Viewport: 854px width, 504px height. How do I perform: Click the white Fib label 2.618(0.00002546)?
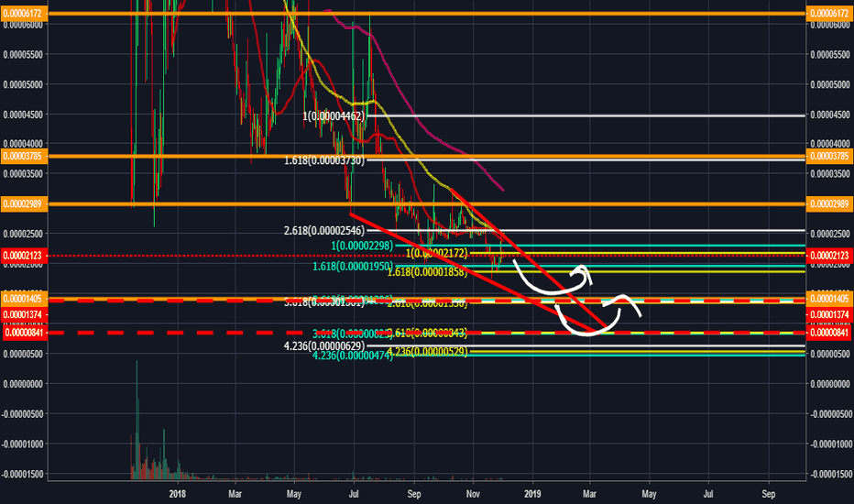324,231
